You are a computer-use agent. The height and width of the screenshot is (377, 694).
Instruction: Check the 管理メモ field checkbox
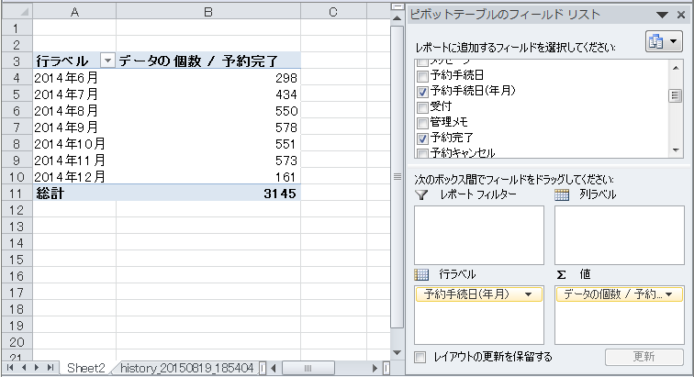[423, 123]
